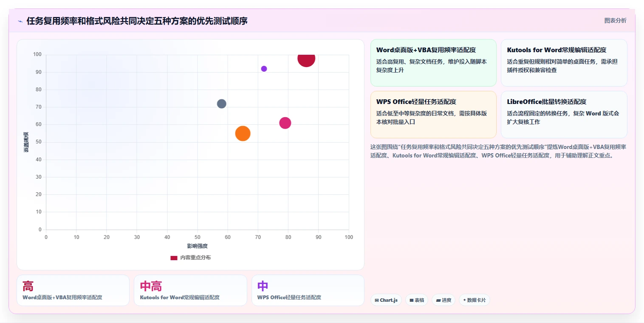This screenshot has height=323, width=644.
Task: Click the 数据卡片 tag
Action: point(475,300)
